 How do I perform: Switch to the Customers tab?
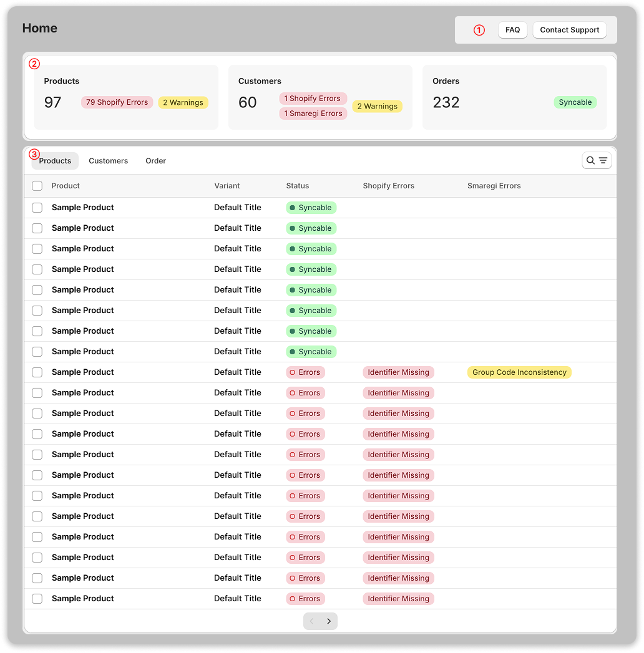pyautogui.click(x=108, y=161)
